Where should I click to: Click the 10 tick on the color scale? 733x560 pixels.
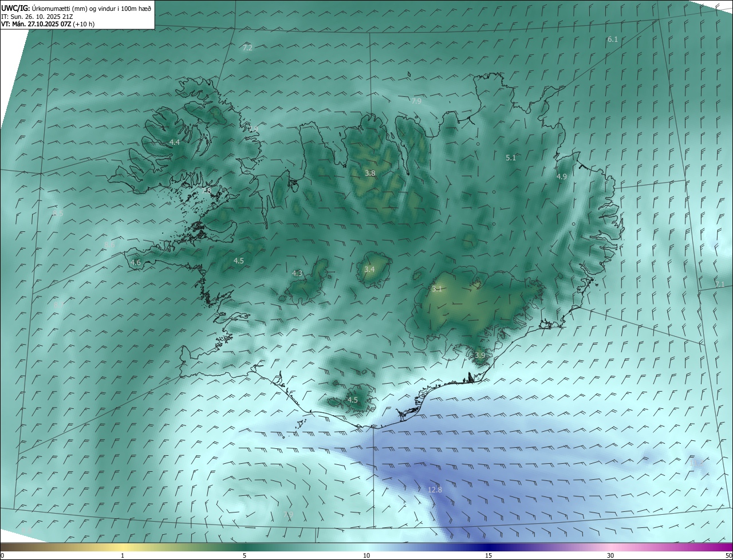(x=366, y=556)
